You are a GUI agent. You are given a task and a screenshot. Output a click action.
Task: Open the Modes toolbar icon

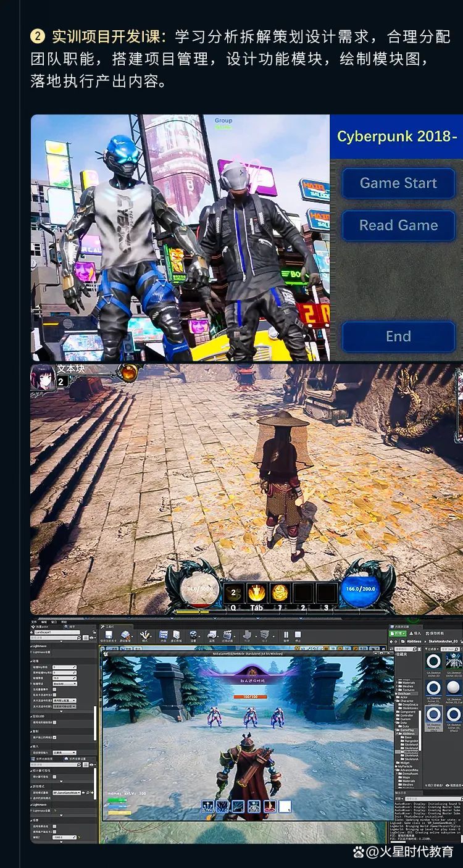144,635
